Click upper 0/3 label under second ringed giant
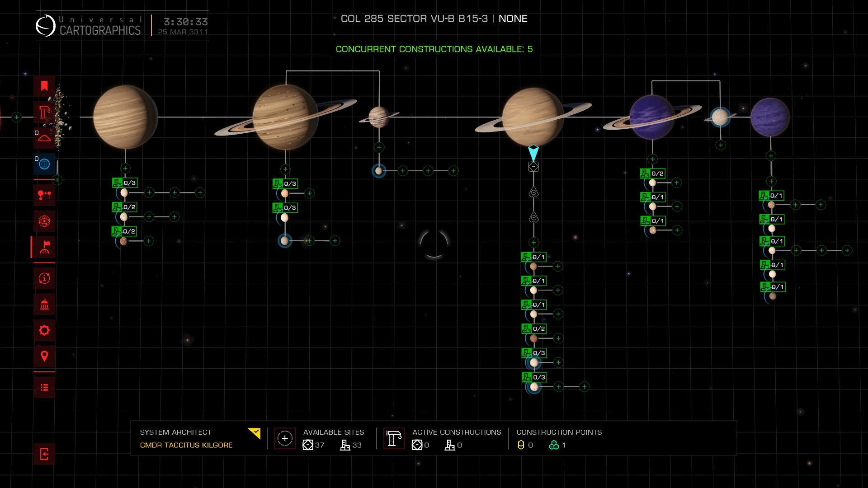Viewport: 868px width, 488px height. [x=285, y=183]
